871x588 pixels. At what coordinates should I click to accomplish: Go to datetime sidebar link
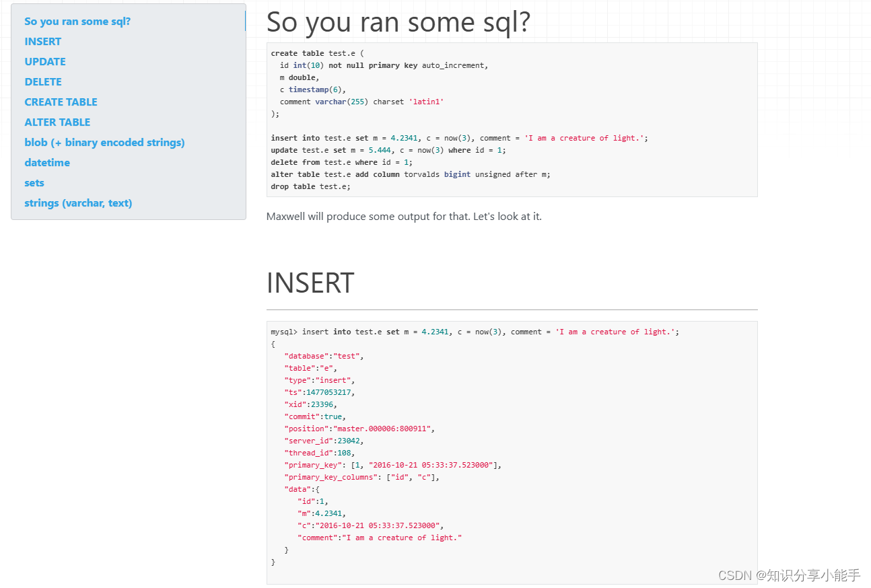pyautogui.click(x=47, y=163)
